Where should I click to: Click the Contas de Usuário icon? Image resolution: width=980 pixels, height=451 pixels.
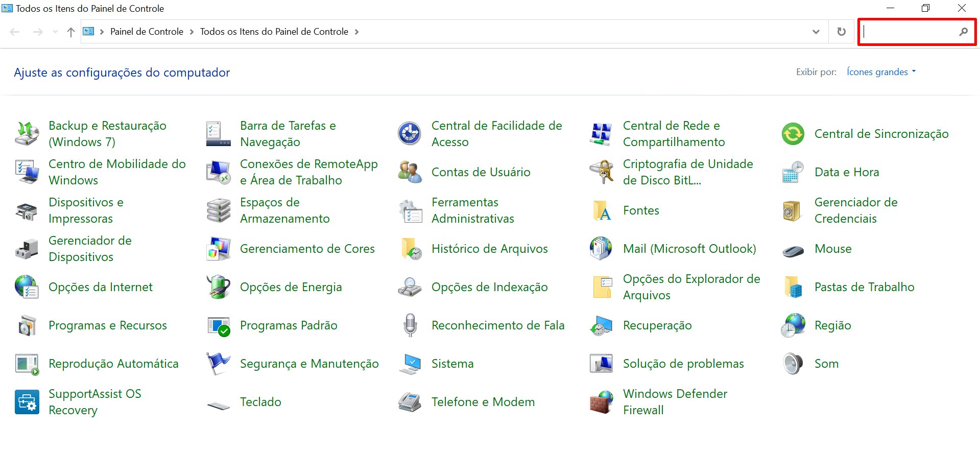click(x=410, y=172)
